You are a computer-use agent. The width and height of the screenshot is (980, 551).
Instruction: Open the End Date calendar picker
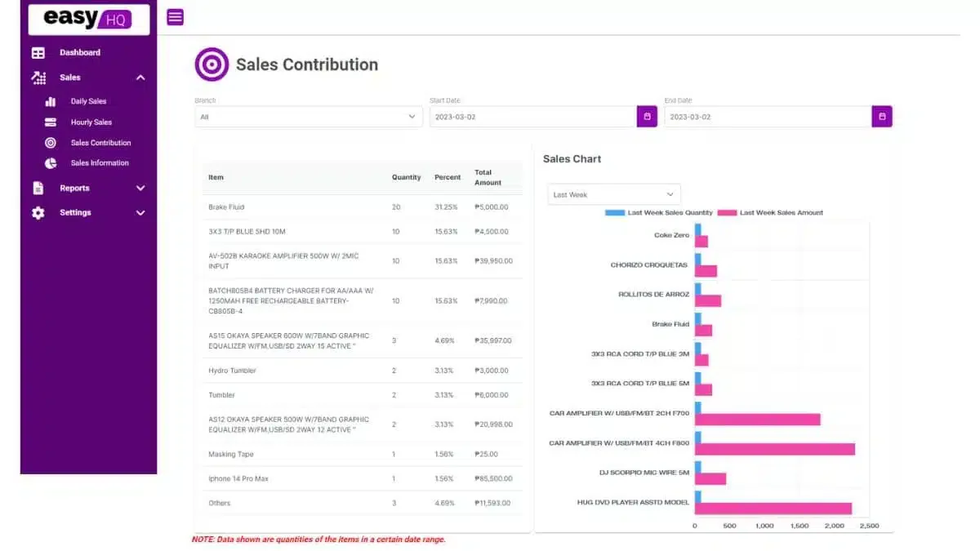882,117
